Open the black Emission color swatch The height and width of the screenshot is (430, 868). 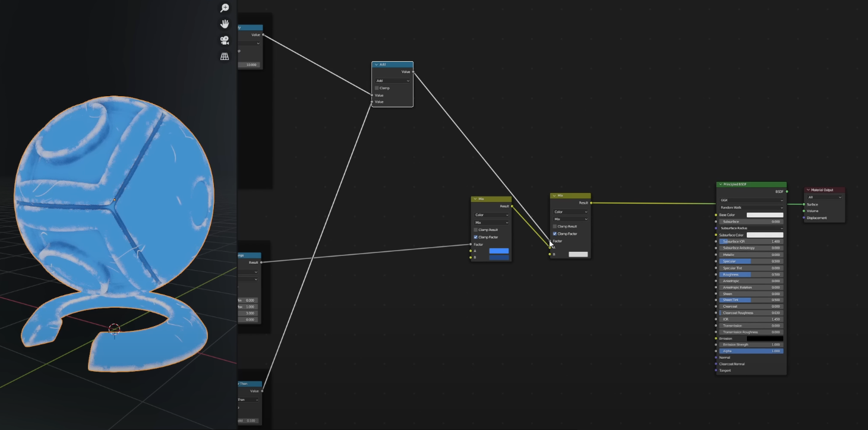[x=765, y=339]
